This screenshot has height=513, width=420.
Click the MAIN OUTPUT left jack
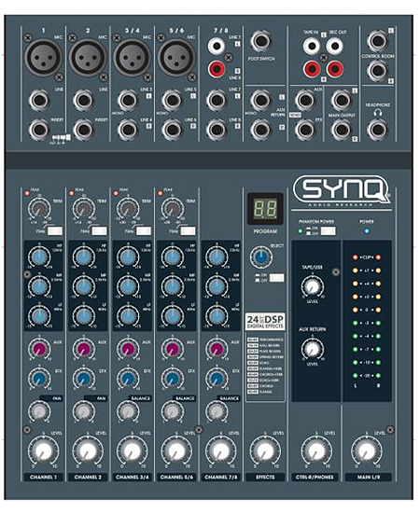tap(342, 101)
